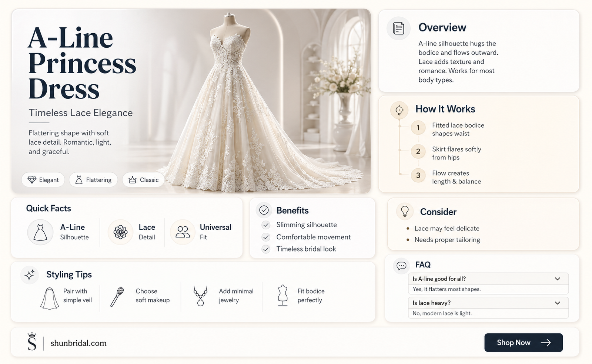Click the FAQ speech bubble icon
The width and height of the screenshot is (592, 364).
click(x=401, y=265)
